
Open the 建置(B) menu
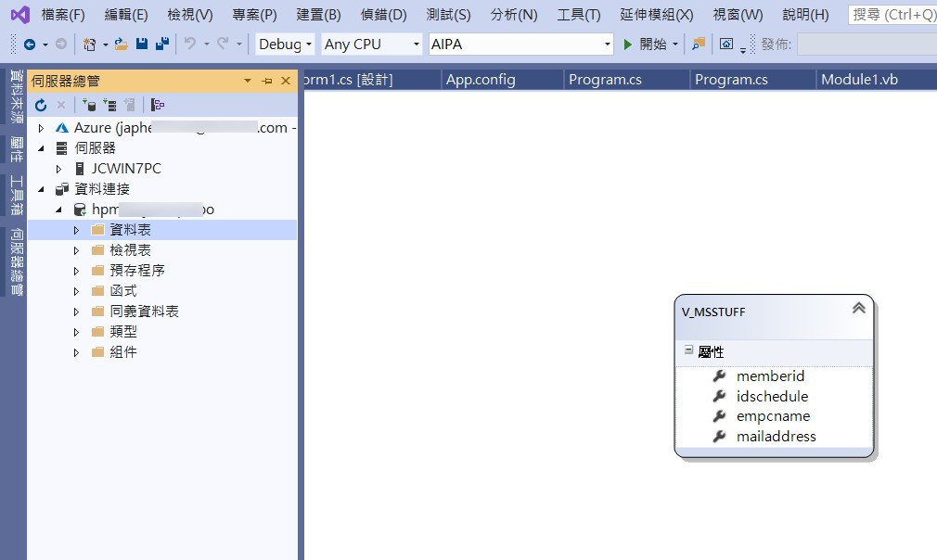(318, 15)
